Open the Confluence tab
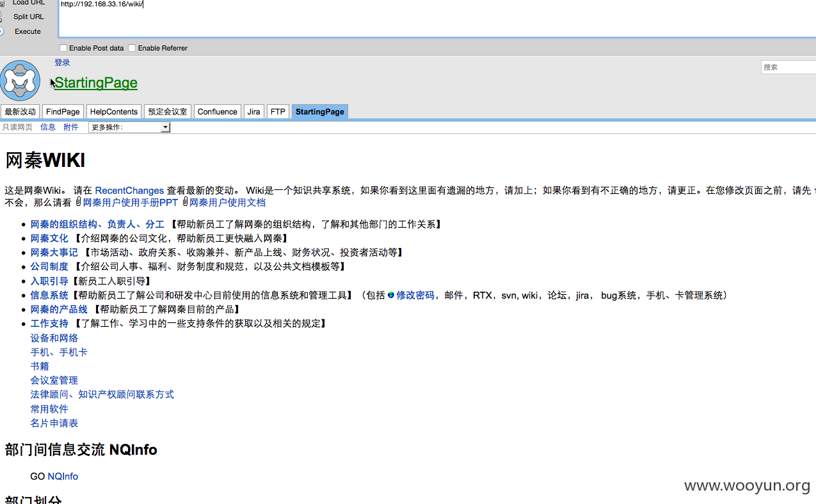 point(218,111)
